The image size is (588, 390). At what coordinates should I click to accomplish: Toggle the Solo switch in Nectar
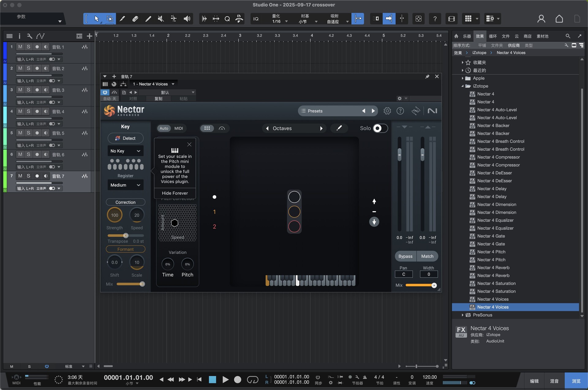pyautogui.click(x=380, y=128)
